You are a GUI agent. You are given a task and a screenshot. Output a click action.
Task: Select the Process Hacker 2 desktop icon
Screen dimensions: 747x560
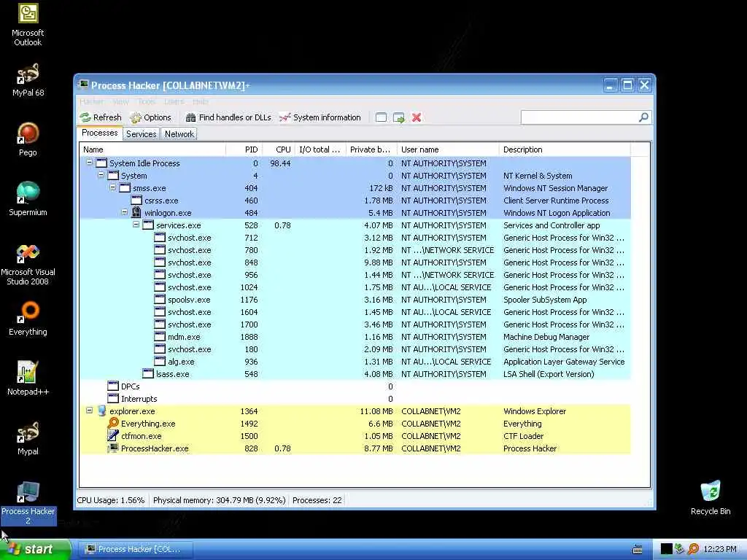coord(28,503)
